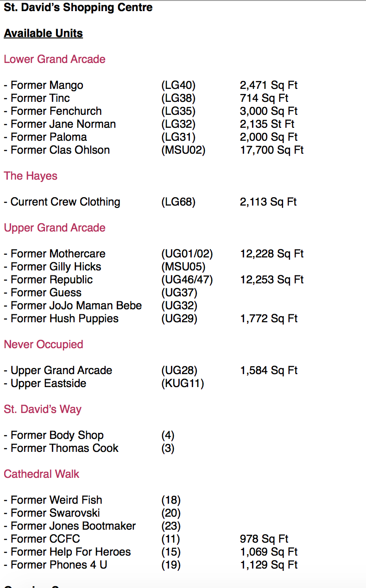366x588 pixels.
Task: Click the Former Clas Ohlson listing
Action: pos(60,150)
